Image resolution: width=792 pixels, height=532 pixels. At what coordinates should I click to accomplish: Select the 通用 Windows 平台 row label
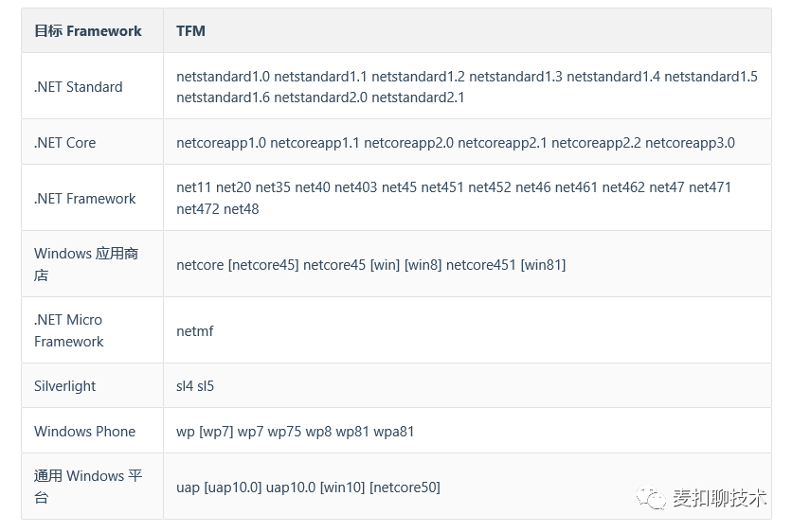coord(88,487)
